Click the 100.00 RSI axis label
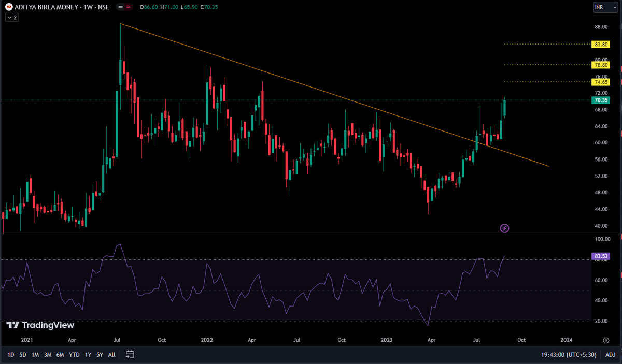Screen dimensions: 622x364 [602, 240]
